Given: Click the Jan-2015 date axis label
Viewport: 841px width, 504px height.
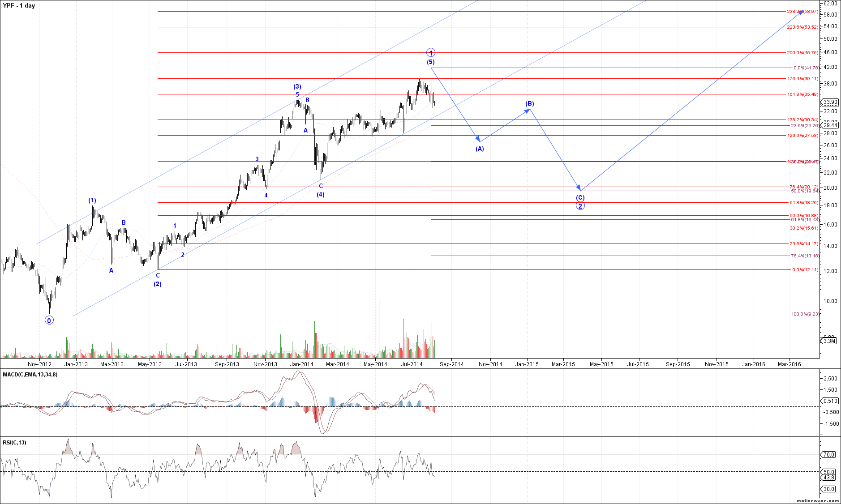Looking at the screenshot, I should 527,364.
